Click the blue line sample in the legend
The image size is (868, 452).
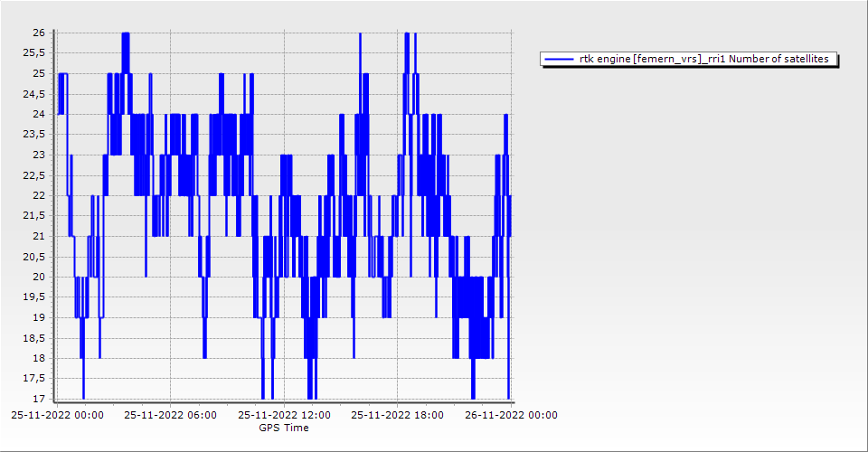click(x=559, y=60)
